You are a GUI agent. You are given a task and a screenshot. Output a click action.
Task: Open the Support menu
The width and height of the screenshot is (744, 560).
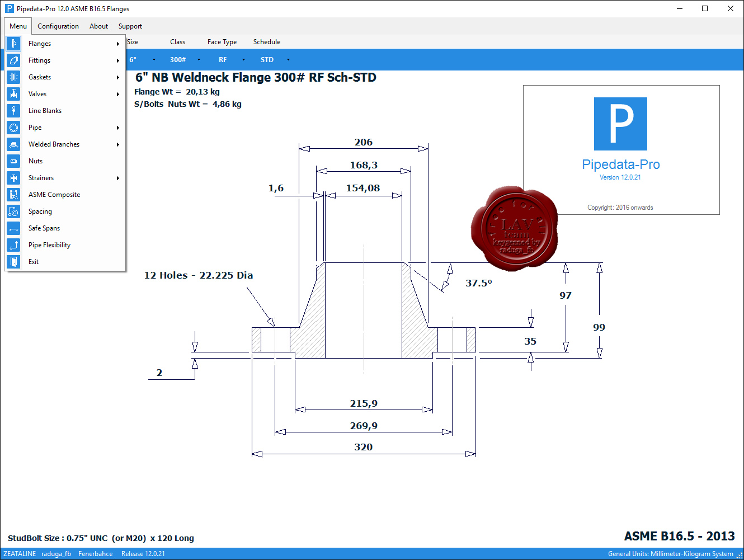tap(130, 26)
